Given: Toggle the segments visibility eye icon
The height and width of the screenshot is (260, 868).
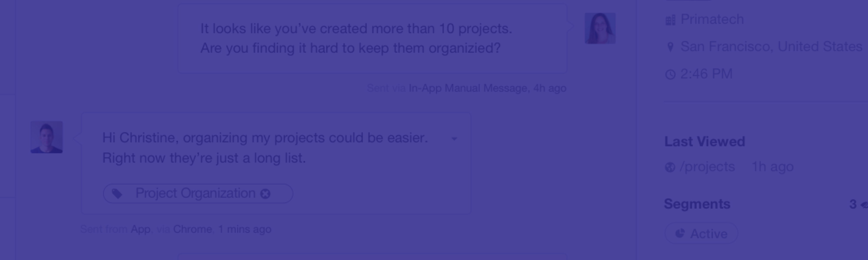Looking at the screenshot, I should coord(864,204).
